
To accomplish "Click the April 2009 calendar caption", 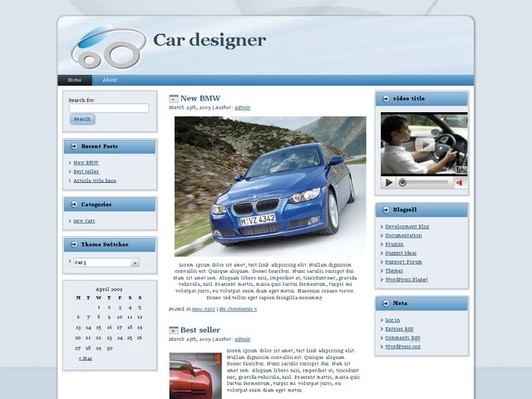I will (x=109, y=289).
